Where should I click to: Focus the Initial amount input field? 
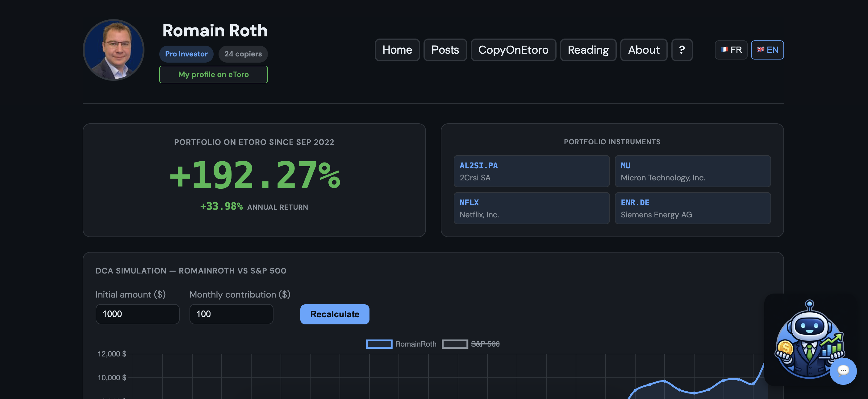(x=137, y=314)
